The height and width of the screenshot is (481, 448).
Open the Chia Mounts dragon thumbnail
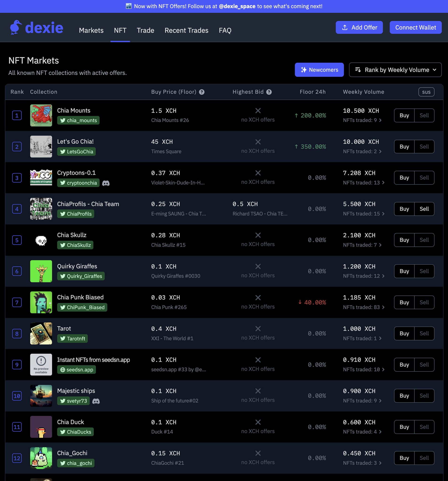coord(41,115)
